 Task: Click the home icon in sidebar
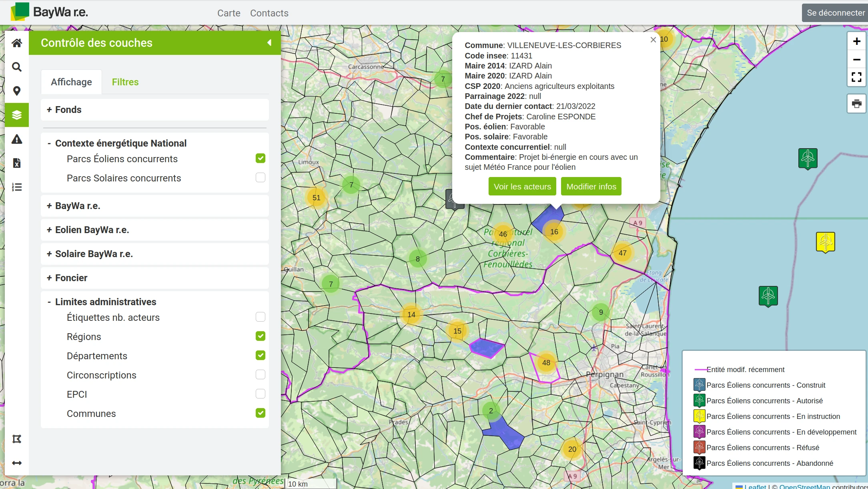coord(16,43)
